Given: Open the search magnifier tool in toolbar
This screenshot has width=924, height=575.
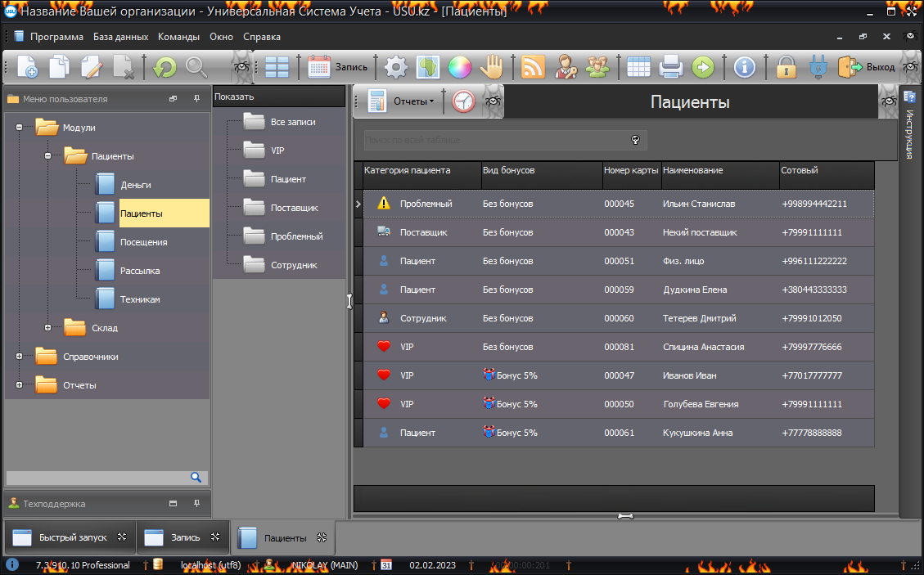Looking at the screenshot, I should coord(196,67).
